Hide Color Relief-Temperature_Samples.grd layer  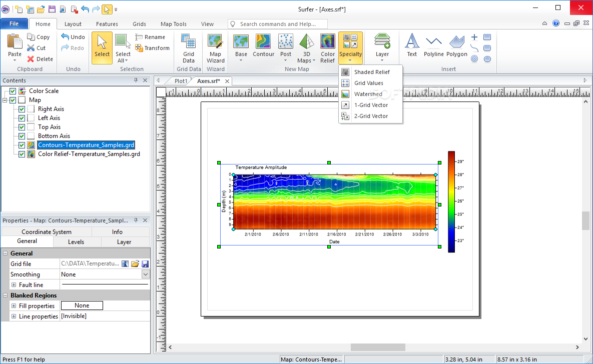(x=22, y=154)
